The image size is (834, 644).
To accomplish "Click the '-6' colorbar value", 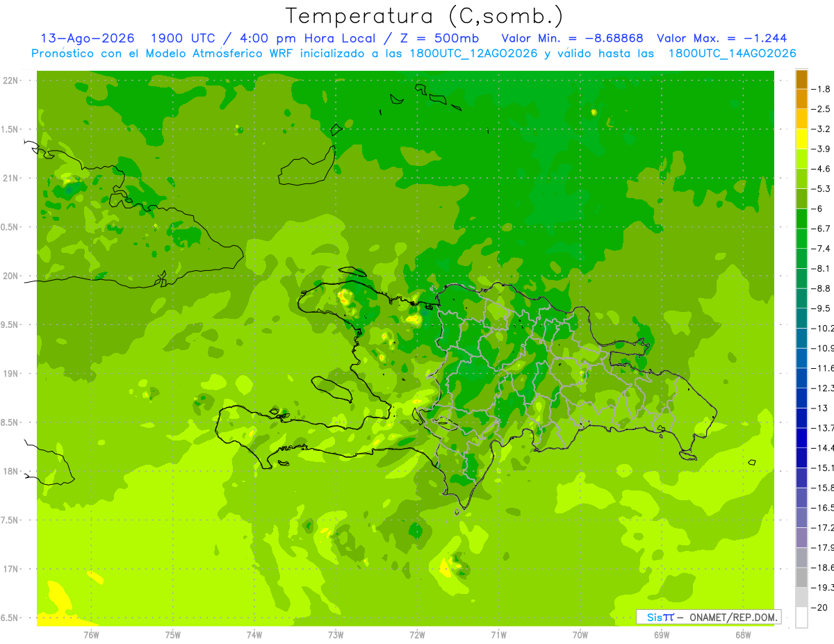I will click(x=817, y=208).
